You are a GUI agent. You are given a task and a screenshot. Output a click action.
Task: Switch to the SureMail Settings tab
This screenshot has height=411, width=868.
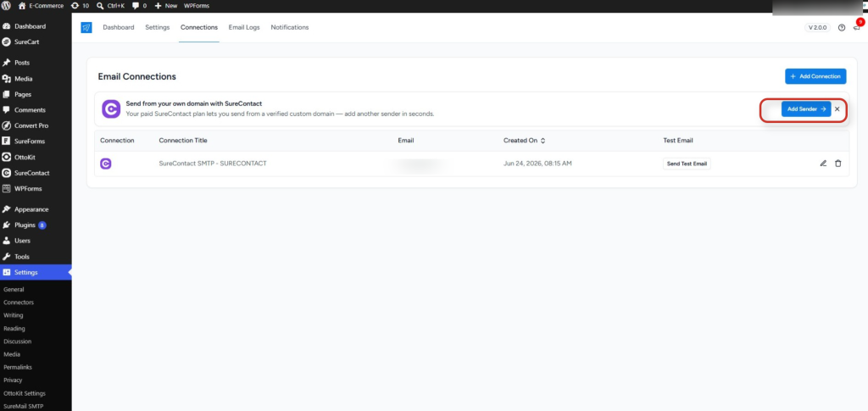point(157,27)
